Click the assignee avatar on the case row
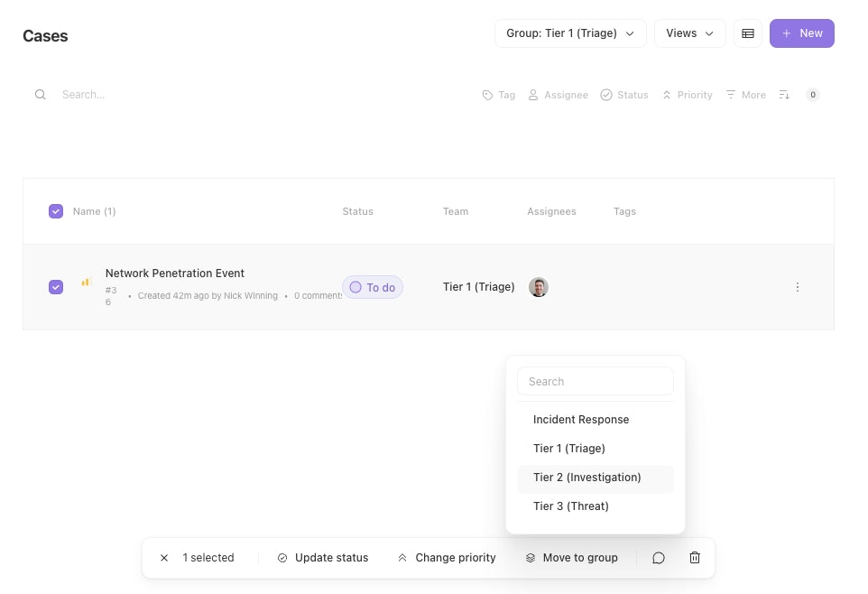The width and height of the screenshot is (868, 594). point(539,287)
